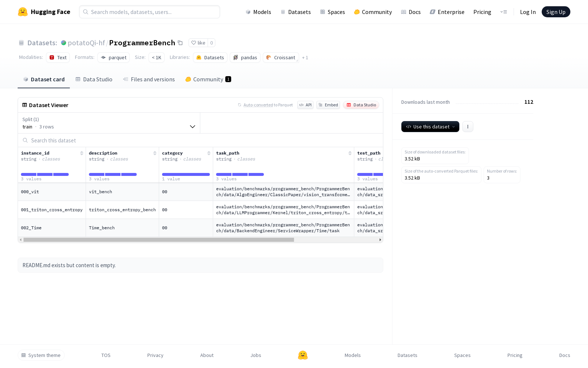Click the Text modality tag
Screen dimensions: 588x368
(x=58, y=57)
